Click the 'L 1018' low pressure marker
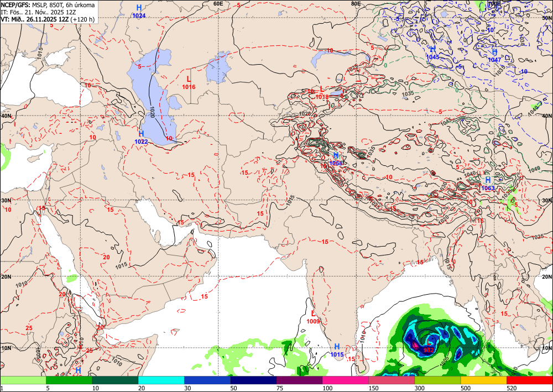This screenshot has width=553, height=392. [x=322, y=93]
